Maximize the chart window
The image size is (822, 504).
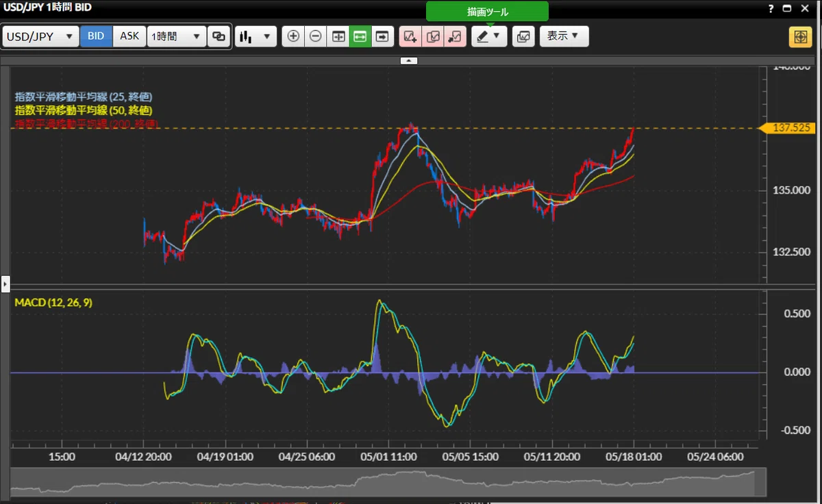[787, 8]
